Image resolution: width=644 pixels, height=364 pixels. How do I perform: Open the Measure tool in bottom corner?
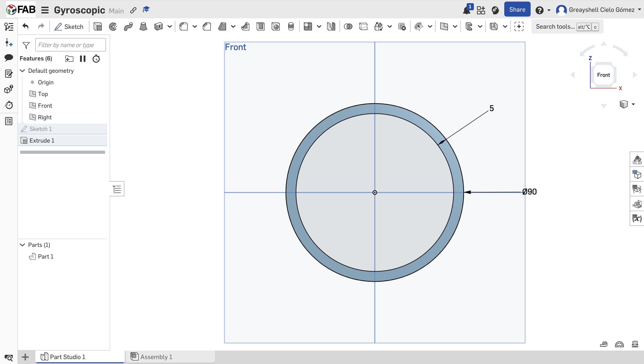point(604,344)
